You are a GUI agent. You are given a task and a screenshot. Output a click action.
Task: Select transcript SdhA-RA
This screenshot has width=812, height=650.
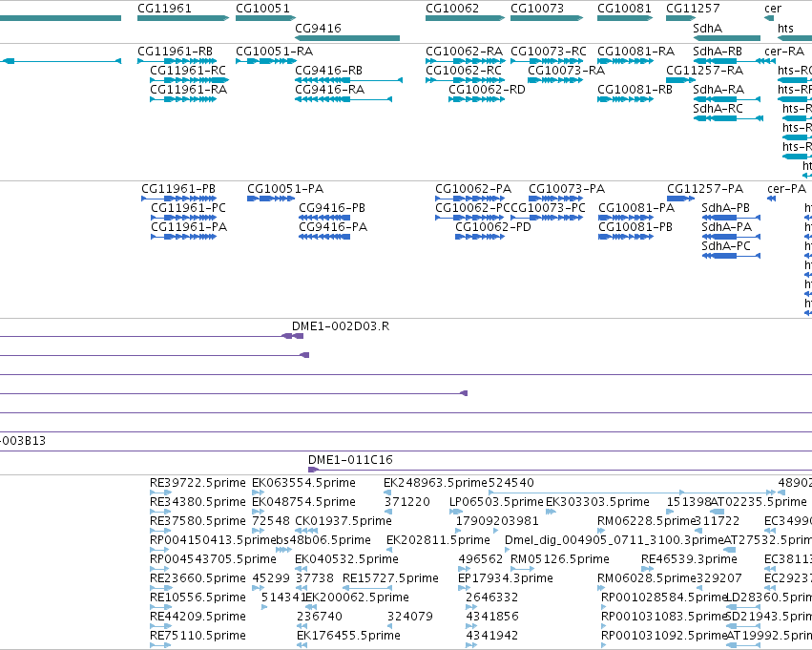click(726, 99)
